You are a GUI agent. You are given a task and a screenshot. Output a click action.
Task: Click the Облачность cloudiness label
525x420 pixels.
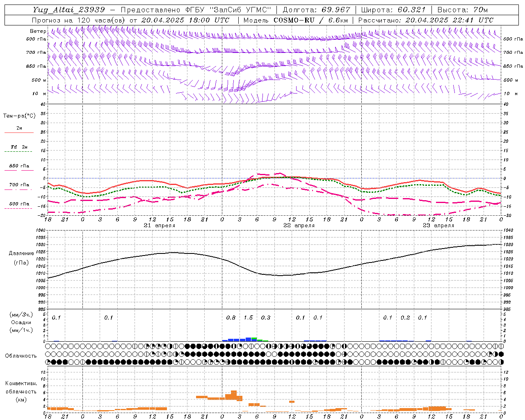21,356
